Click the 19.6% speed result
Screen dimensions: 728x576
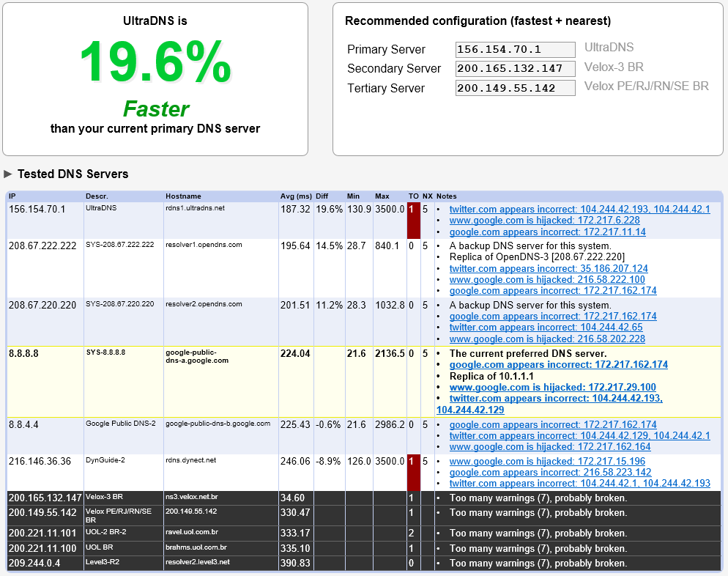(155, 62)
